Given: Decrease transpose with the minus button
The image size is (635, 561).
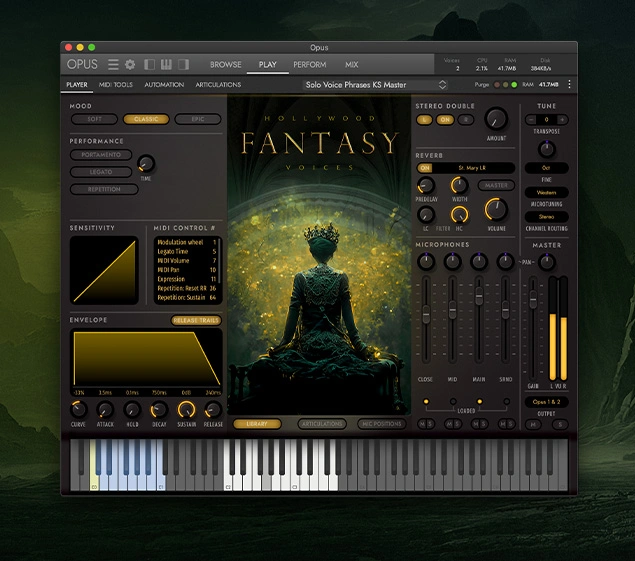Looking at the screenshot, I should point(531,119).
